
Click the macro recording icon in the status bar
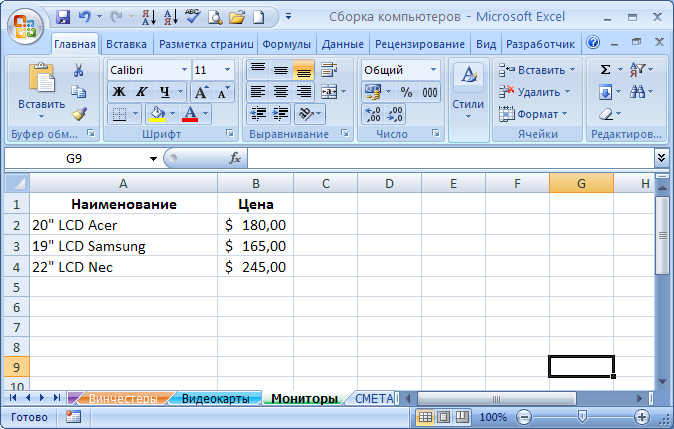point(74,417)
